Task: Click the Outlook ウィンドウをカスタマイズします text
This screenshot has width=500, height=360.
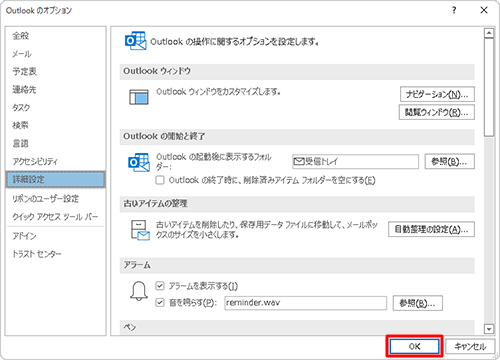Action: click(x=218, y=92)
